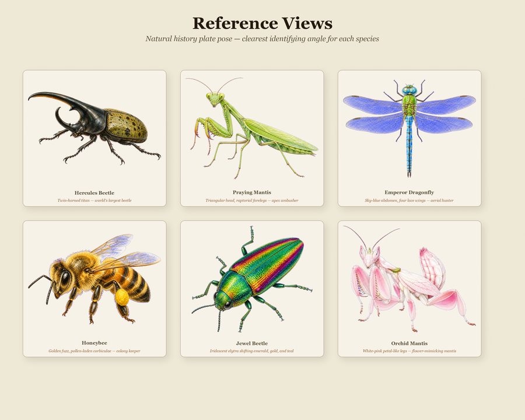The height and width of the screenshot is (420, 525).
Task: Click the 'Hercules Beetle' caption title
Action: pos(94,193)
